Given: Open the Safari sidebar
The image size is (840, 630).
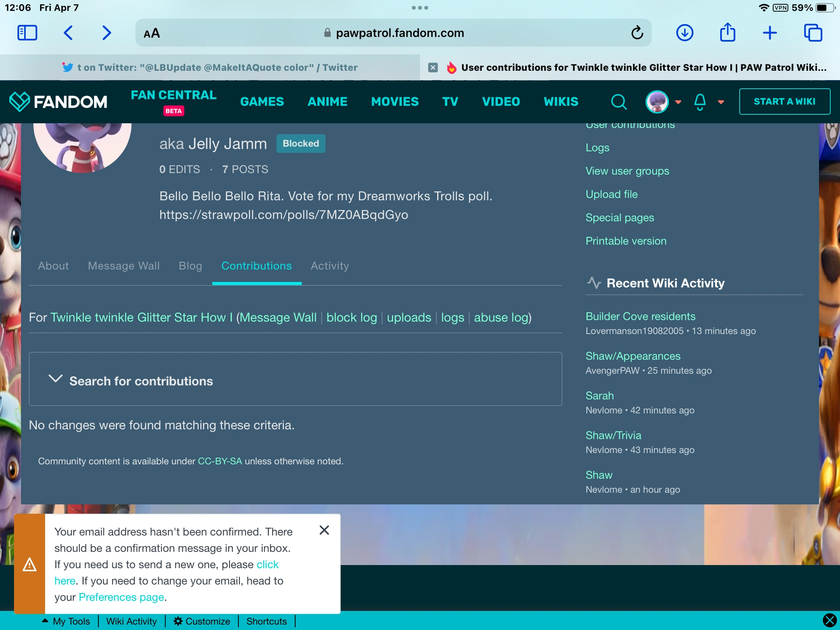Looking at the screenshot, I should 26,33.
